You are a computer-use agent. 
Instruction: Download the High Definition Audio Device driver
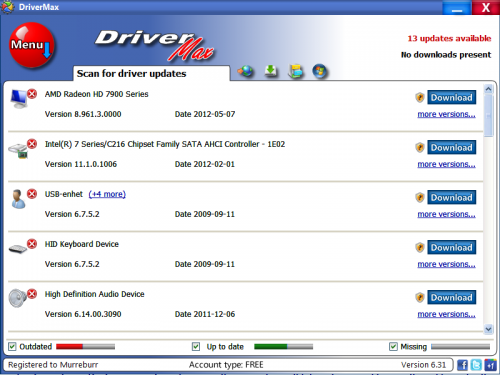pyautogui.click(x=452, y=297)
